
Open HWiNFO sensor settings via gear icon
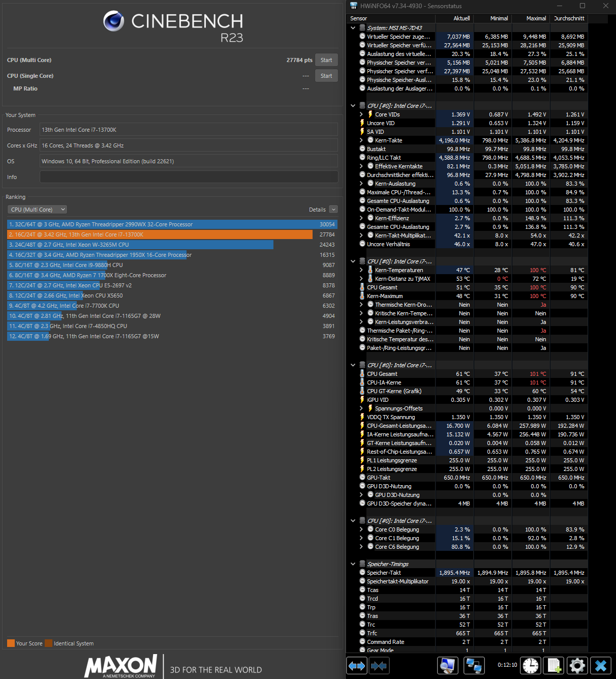(x=577, y=665)
